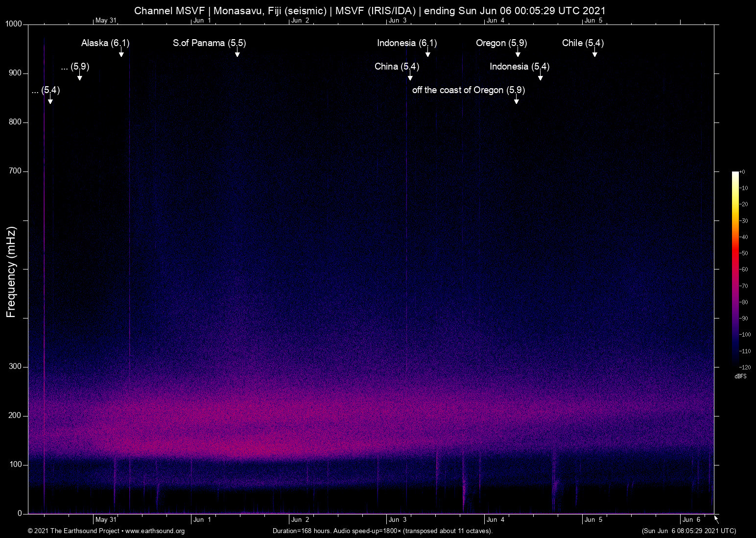
Task: Click the arrow marker below 'Alaska (6.1)'
Action: pyautogui.click(x=121, y=53)
